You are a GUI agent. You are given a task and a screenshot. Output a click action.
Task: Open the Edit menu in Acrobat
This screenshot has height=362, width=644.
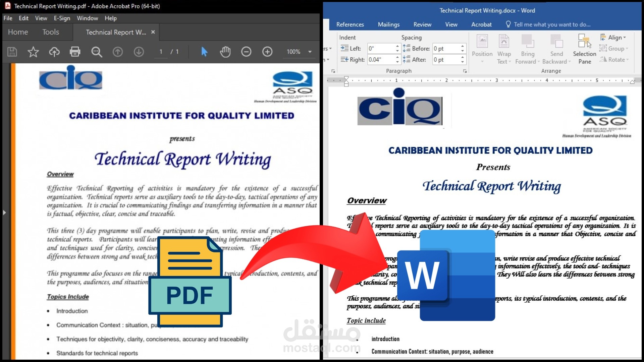click(x=23, y=18)
